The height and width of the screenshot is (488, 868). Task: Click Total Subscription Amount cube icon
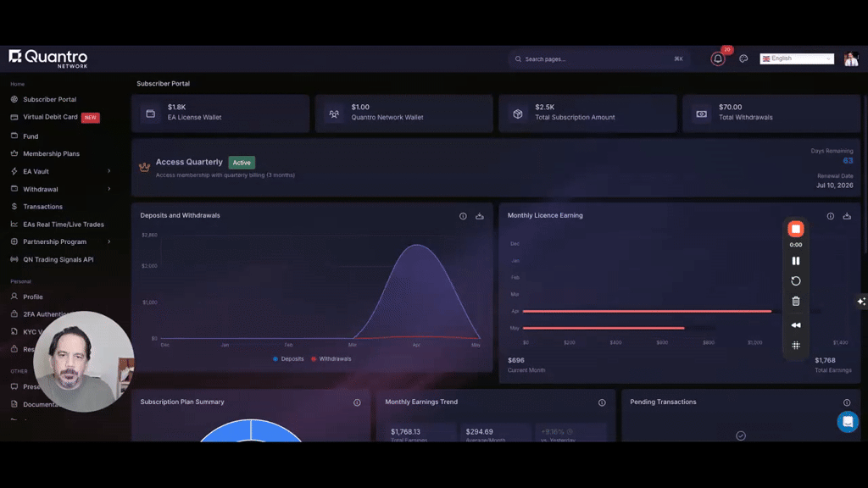tap(518, 114)
